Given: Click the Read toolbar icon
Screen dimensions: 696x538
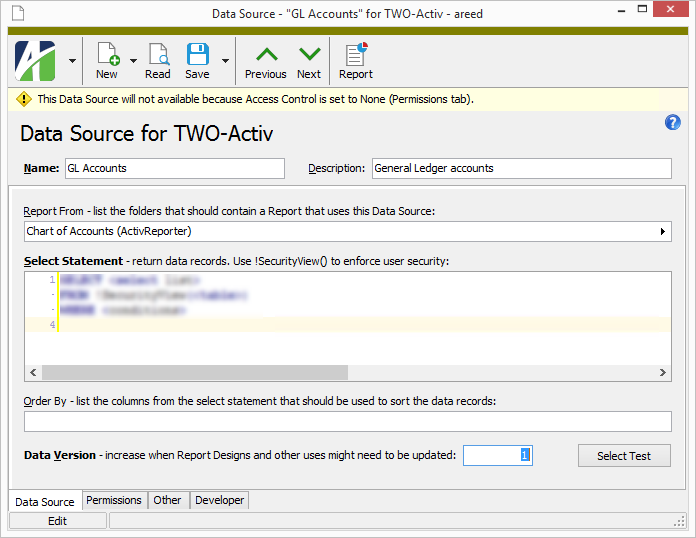Looking at the screenshot, I should click(158, 61).
